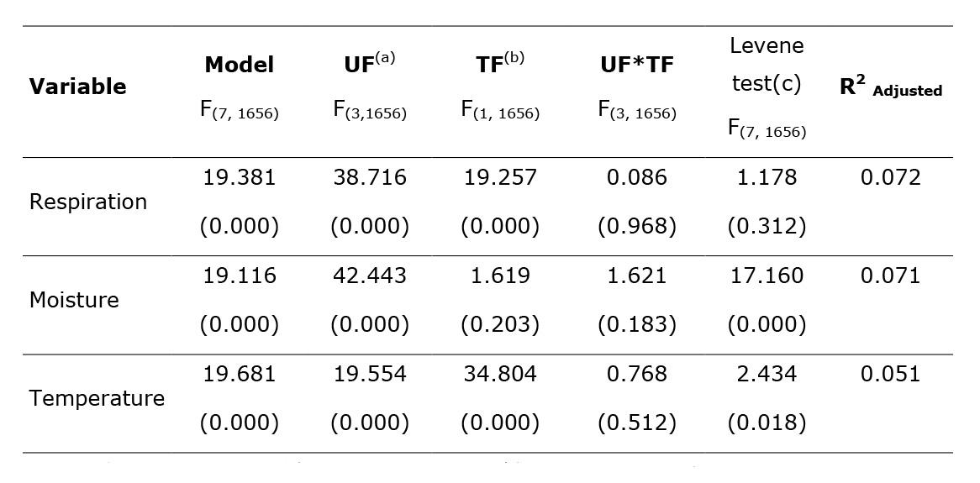Select the Moisture Levene value 17.160
This screenshot has width=980, height=483.
(x=766, y=276)
